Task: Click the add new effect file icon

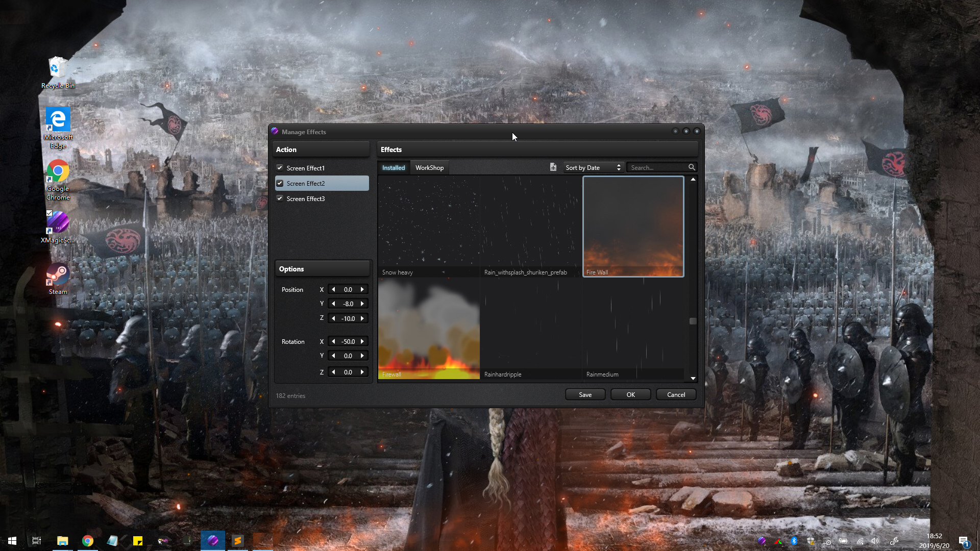Action: click(553, 167)
